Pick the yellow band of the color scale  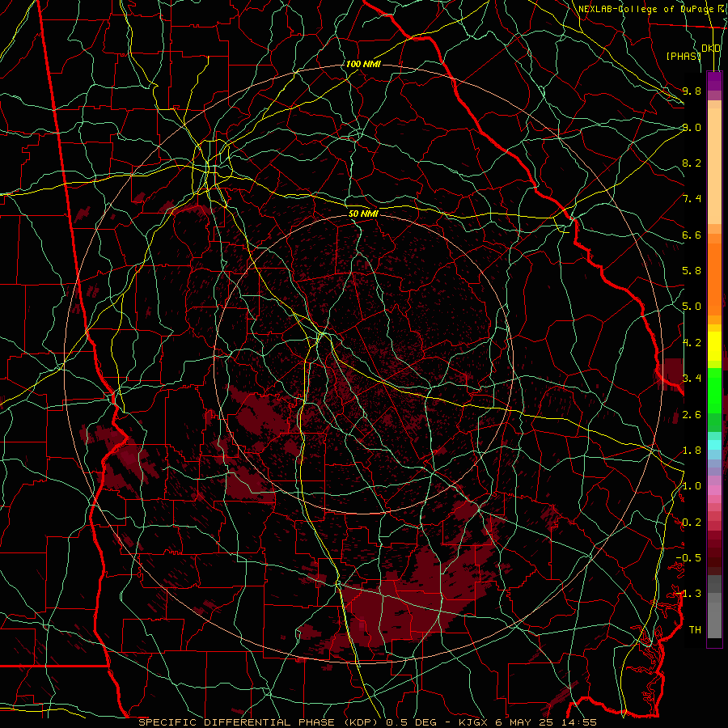[x=714, y=346]
